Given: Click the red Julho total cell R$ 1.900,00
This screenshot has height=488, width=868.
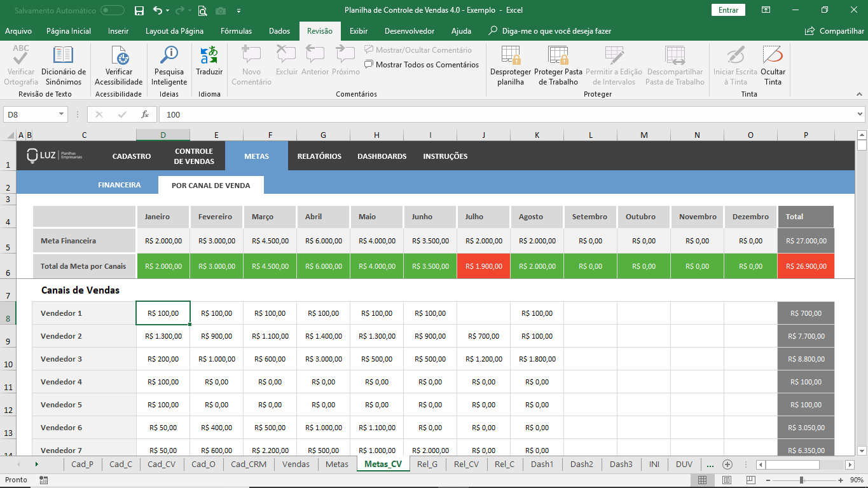Looking at the screenshot, I should click(483, 266).
